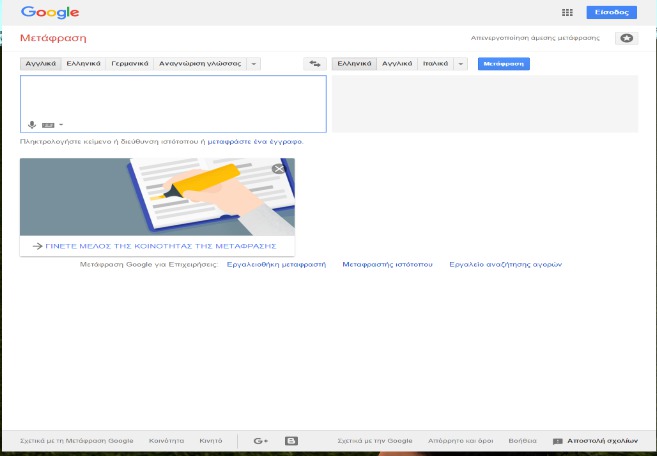Swap languages with the arrows icon
This screenshot has width=657, height=456.
(x=315, y=64)
